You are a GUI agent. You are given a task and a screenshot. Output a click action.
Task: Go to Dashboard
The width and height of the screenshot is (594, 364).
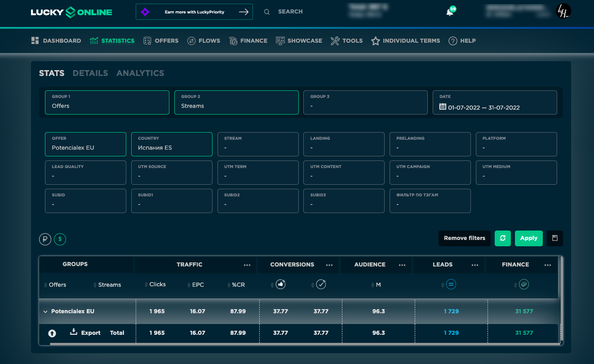click(x=56, y=41)
